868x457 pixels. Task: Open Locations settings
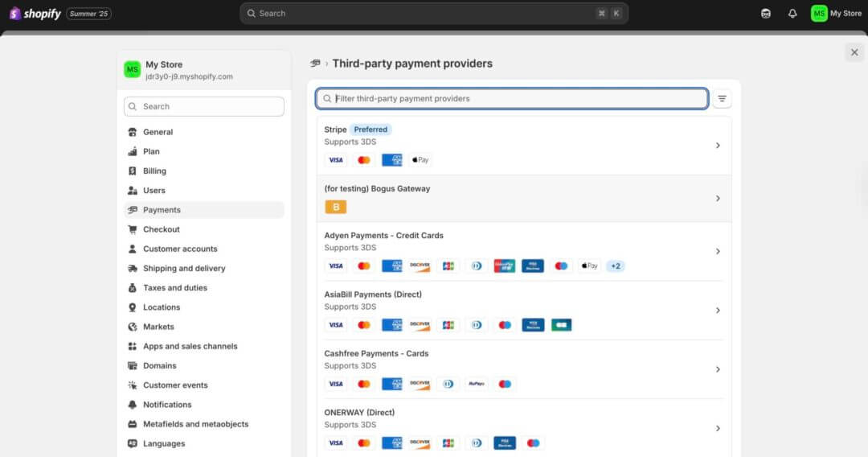[204, 307]
